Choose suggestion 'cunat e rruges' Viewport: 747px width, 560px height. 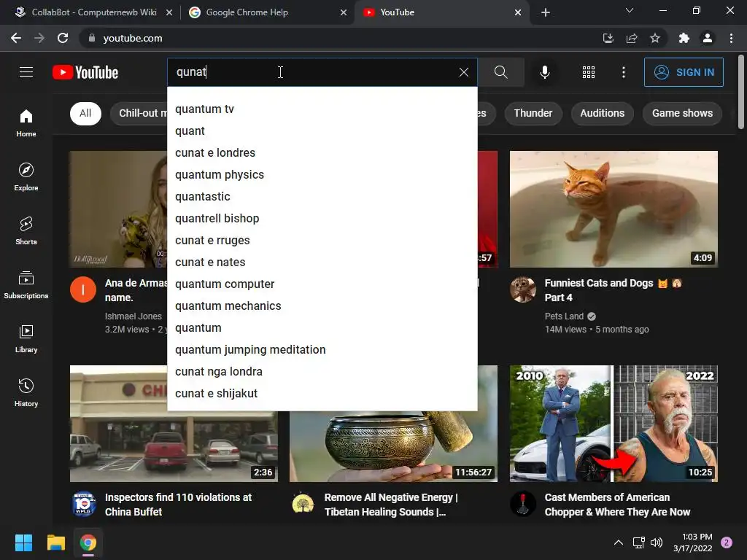[322, 241]
